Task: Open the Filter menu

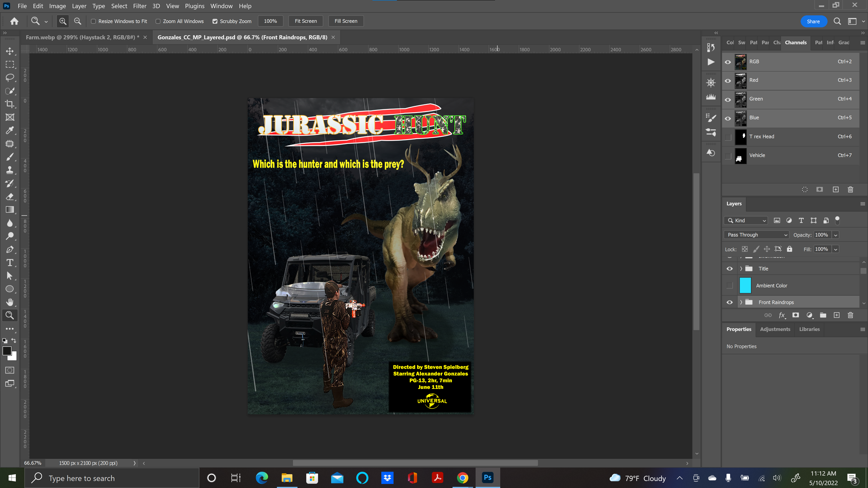Action: (x=139, y=6)
